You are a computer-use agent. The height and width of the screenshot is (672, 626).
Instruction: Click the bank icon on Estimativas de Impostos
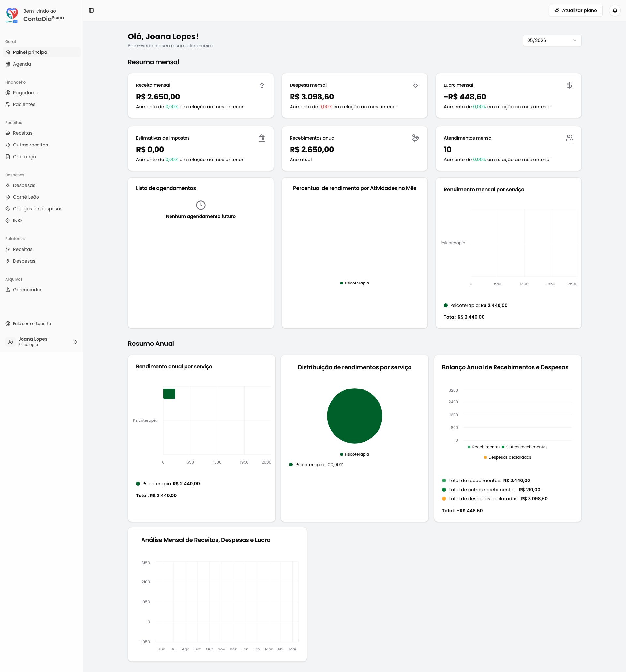(262, 138)
